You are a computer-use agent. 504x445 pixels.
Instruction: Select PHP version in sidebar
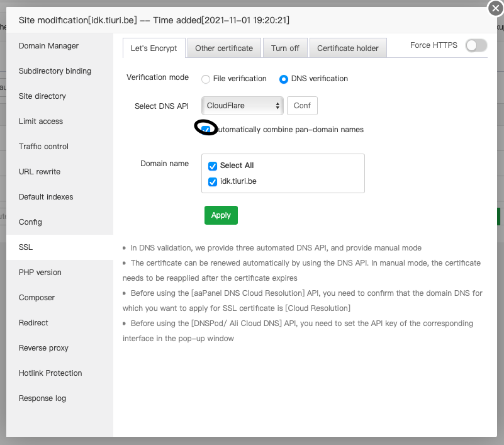point(40,273)
